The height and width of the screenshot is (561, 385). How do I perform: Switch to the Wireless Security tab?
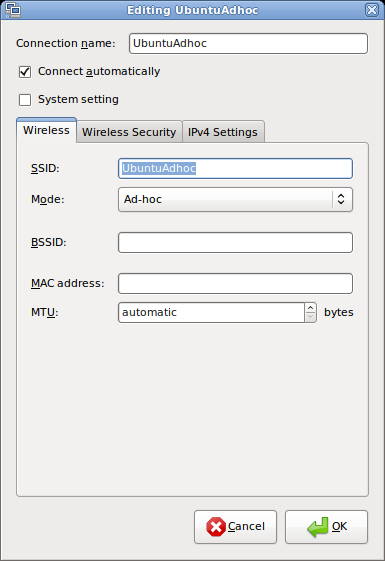129,132
